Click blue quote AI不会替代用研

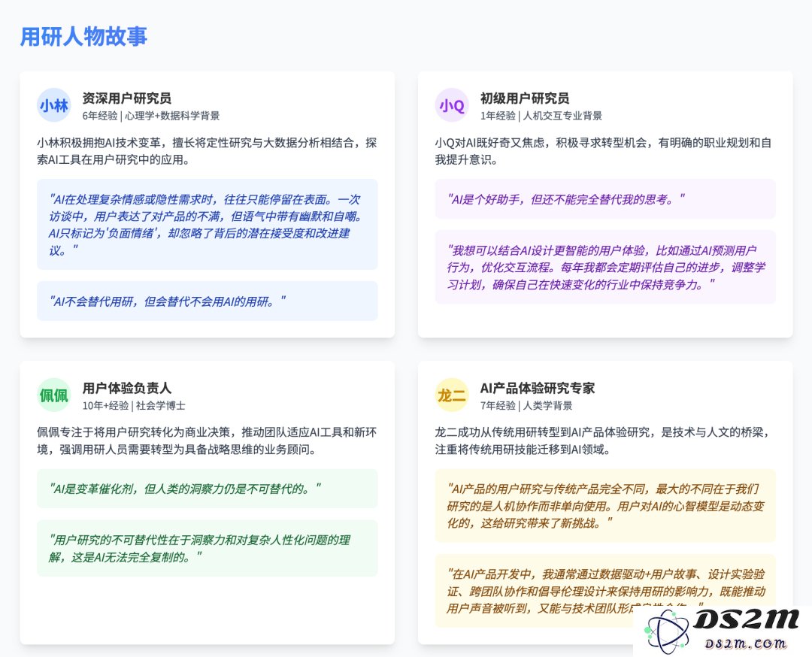coord(208,301)
